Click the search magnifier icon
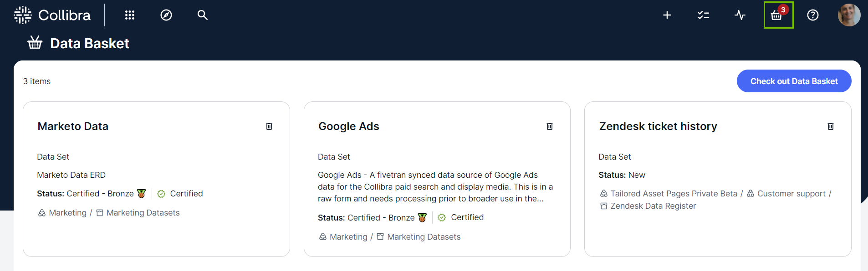Viewport: 868px width, 271px height. tap(203, 15)
